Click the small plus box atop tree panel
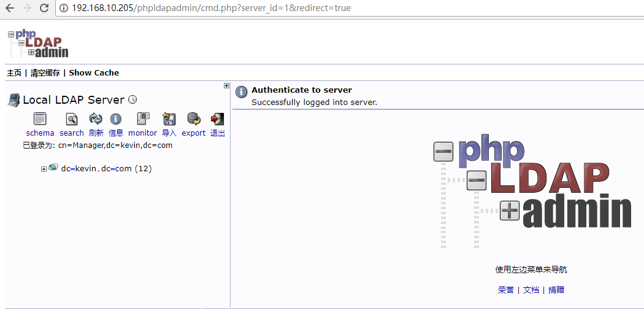 [x=226, y=85]
